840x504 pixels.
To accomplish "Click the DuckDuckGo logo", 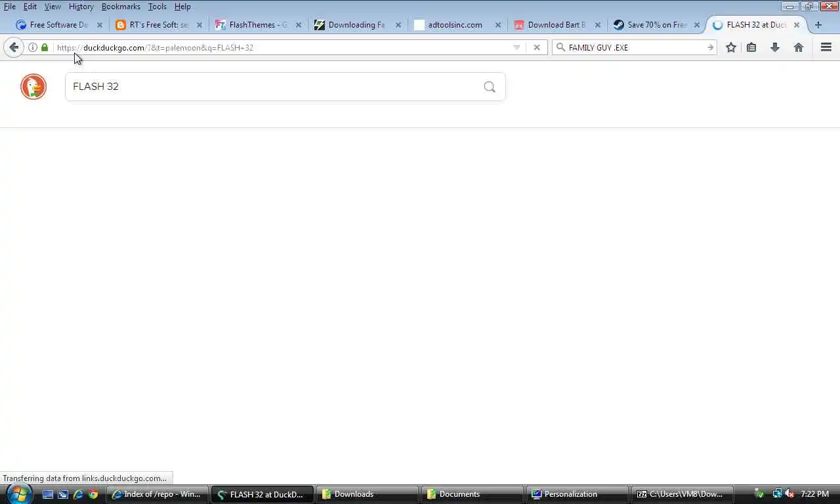I will coord(33,87).
